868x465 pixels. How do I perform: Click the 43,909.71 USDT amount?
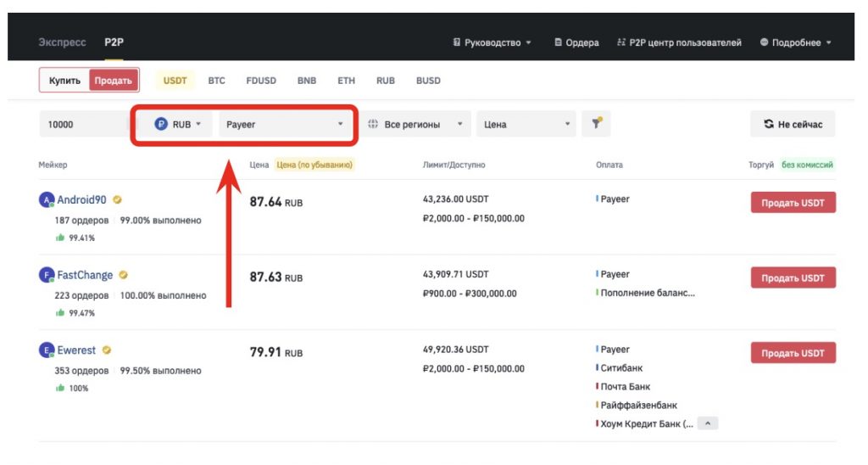(x=455, y=274)
